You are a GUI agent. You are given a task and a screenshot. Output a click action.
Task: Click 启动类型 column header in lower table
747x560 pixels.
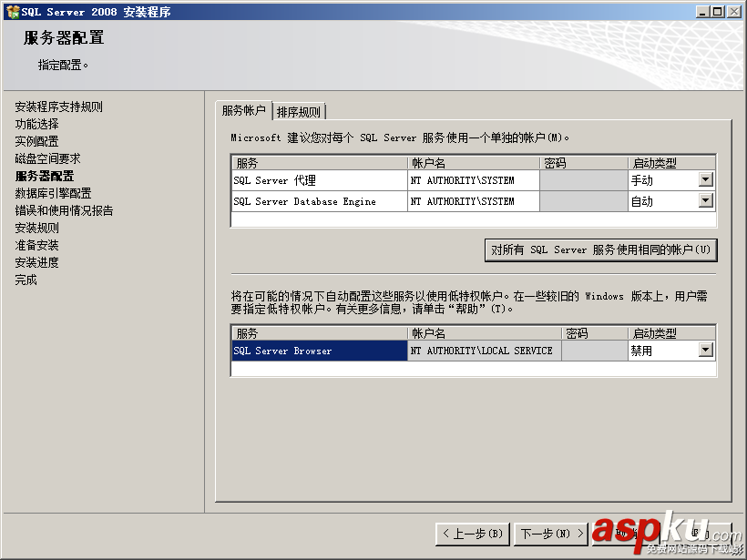pos(671,333)
